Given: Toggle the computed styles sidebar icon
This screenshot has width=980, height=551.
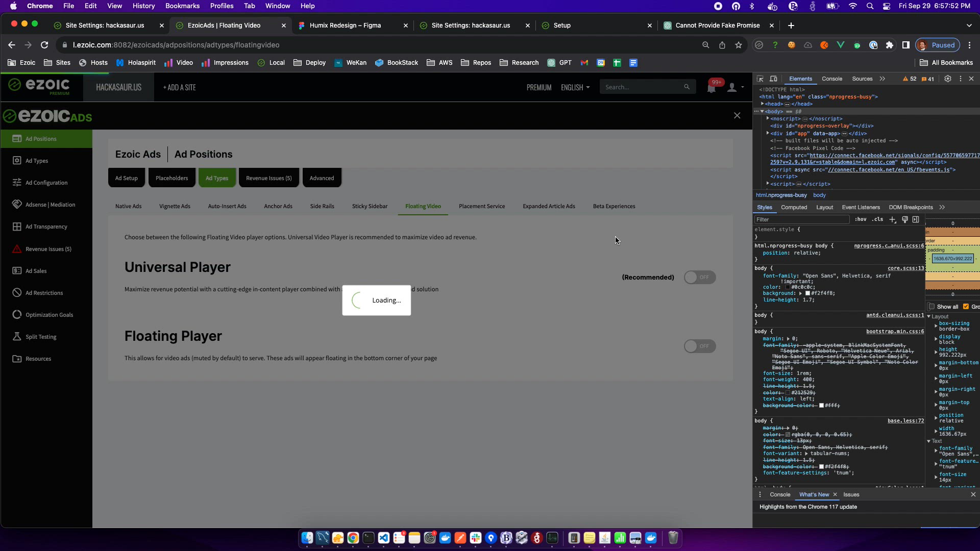Looking at the screenshot, I should (x=916, y=219).
